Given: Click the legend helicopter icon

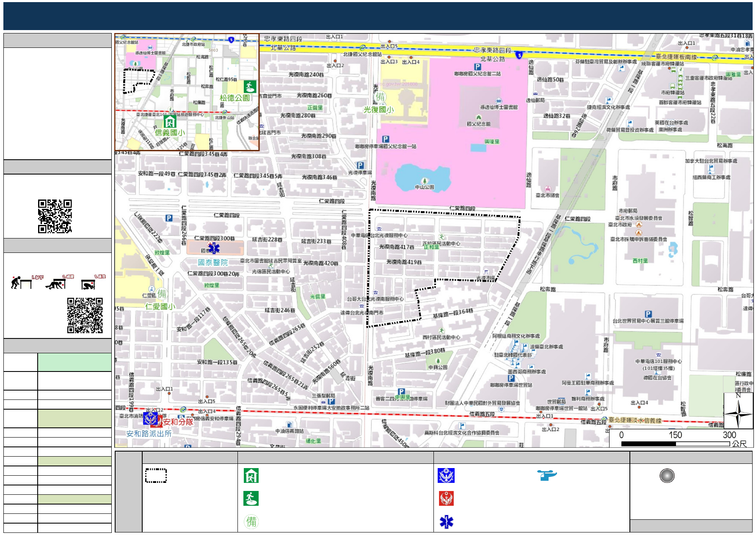Looking at the screenshot, I should pos(547,475).
